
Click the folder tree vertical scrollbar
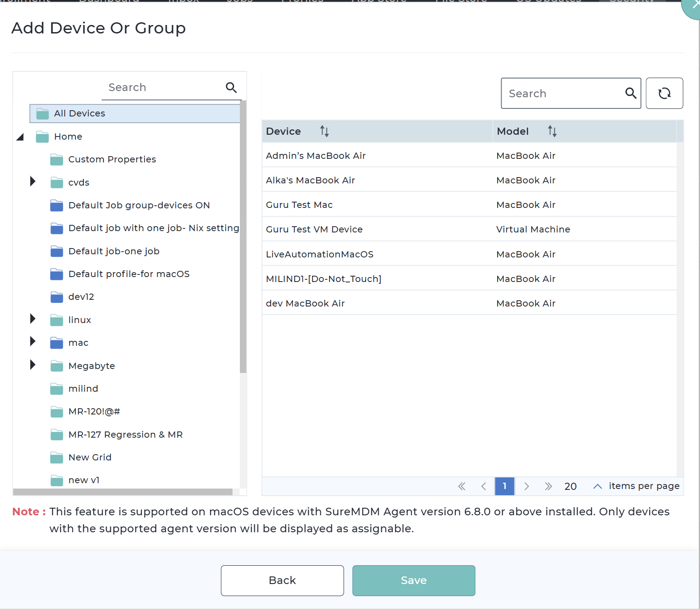pyautogui.click(x=243, y=236)
